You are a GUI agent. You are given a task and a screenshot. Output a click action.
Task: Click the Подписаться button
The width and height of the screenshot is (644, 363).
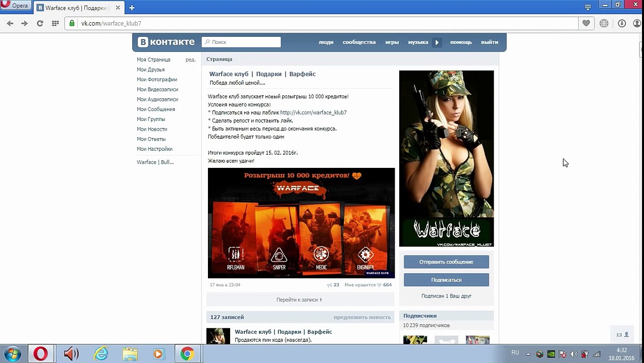click(x=446, y=280)
